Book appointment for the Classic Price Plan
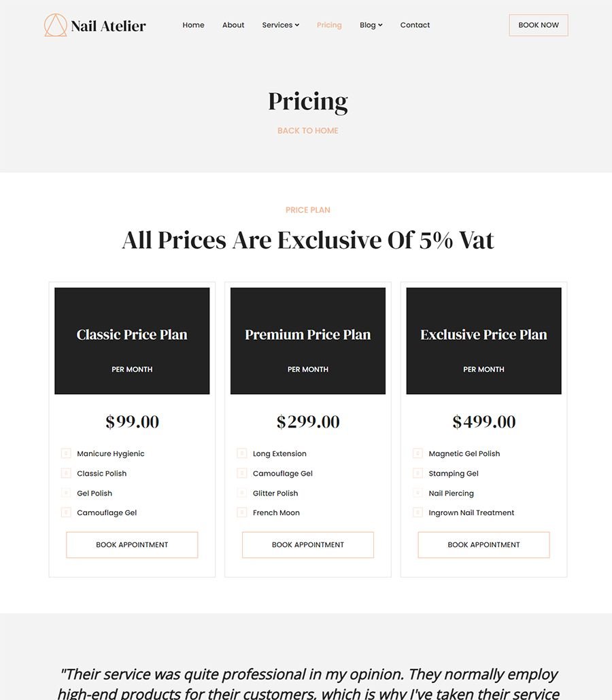The width and height of the screenshot is (612, 700). point(132,544)
